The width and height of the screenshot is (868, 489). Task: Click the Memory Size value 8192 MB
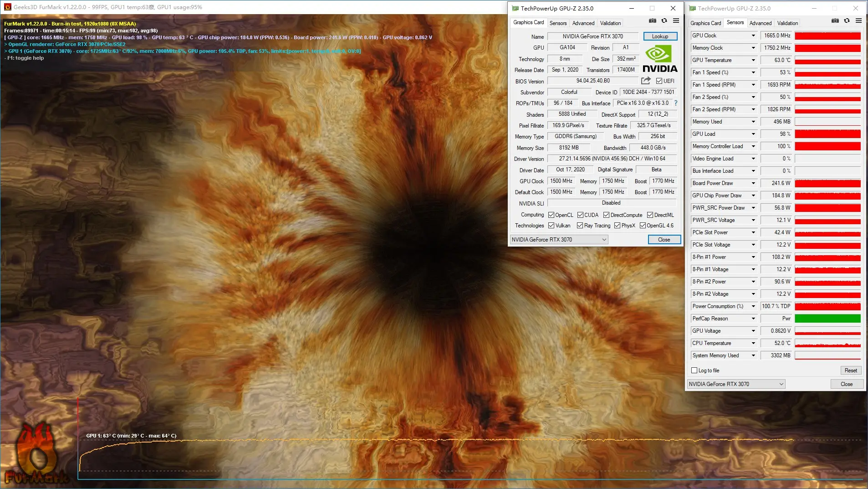(x=569, y=148)
